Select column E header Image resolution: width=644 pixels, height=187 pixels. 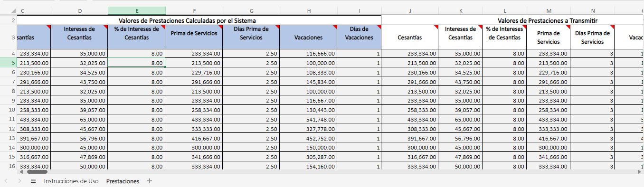(x=137, y=11)
